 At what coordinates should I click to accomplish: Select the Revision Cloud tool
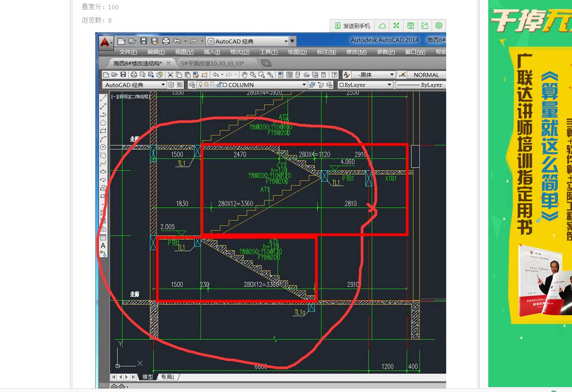coord(103,155)
